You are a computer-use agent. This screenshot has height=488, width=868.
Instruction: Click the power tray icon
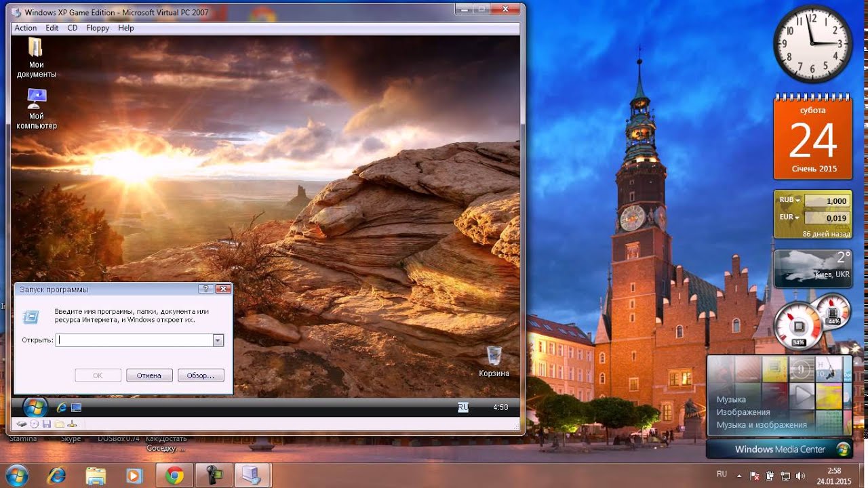point(770,475)
